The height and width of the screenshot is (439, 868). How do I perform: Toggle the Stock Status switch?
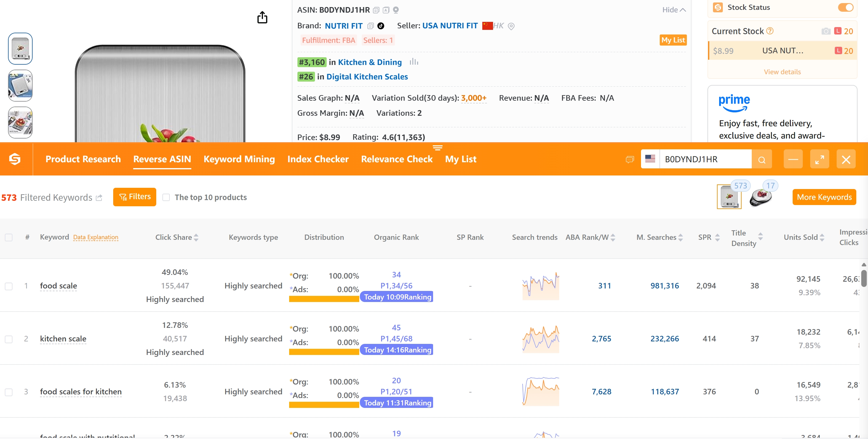tap(846, 7)
